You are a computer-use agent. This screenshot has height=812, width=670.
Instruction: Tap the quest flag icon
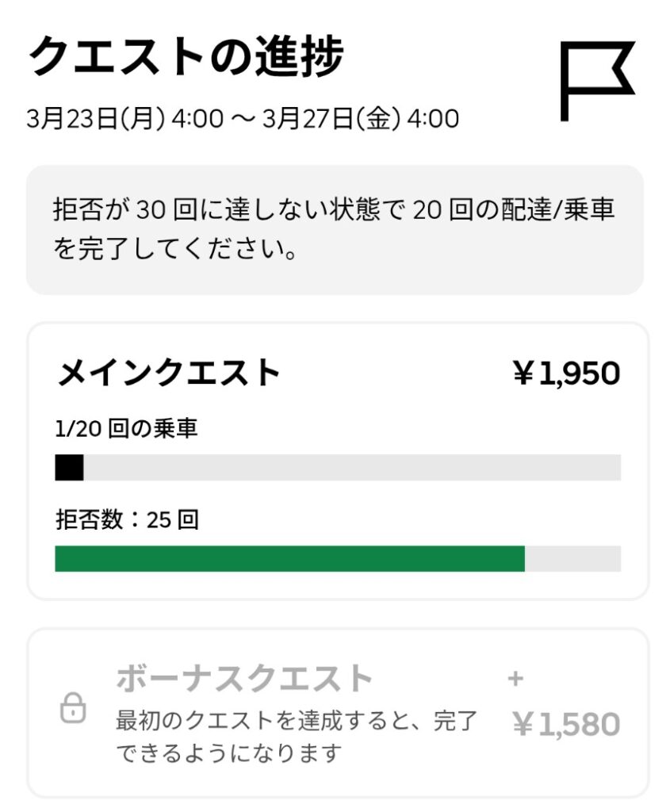pyautogui.click(x=597, y=81)
